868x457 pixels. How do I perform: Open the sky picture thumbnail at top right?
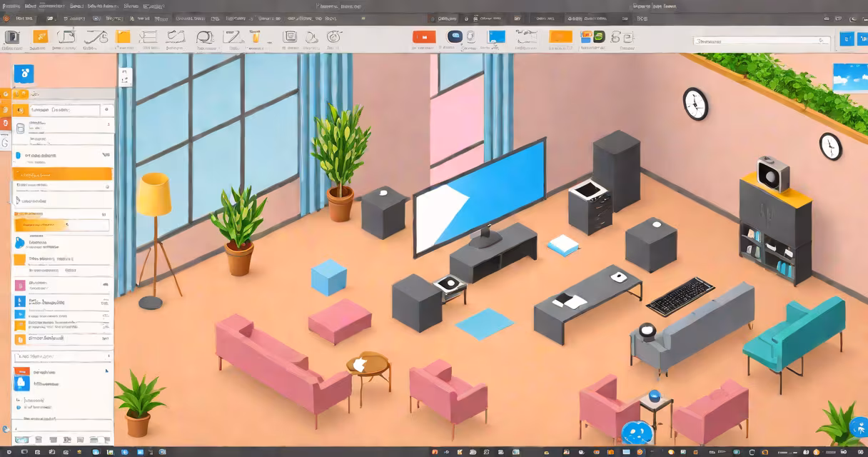tap(850, 77)
